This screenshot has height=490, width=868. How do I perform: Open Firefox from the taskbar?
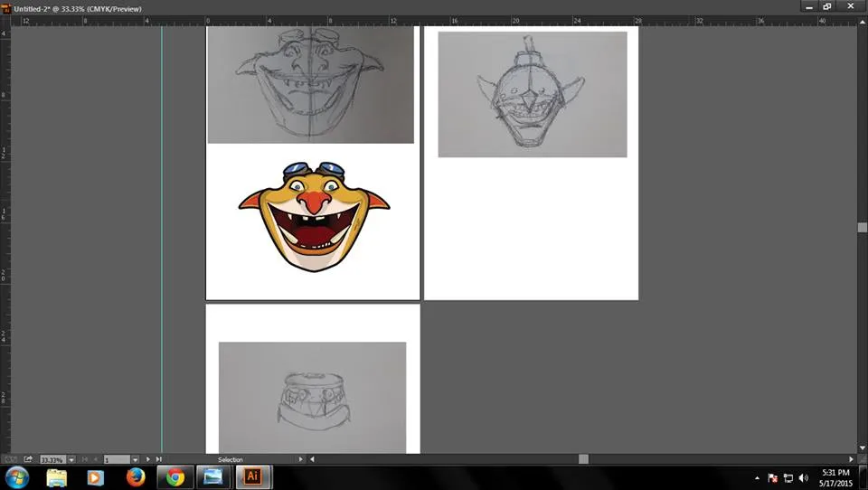click(x=135, y=477)
